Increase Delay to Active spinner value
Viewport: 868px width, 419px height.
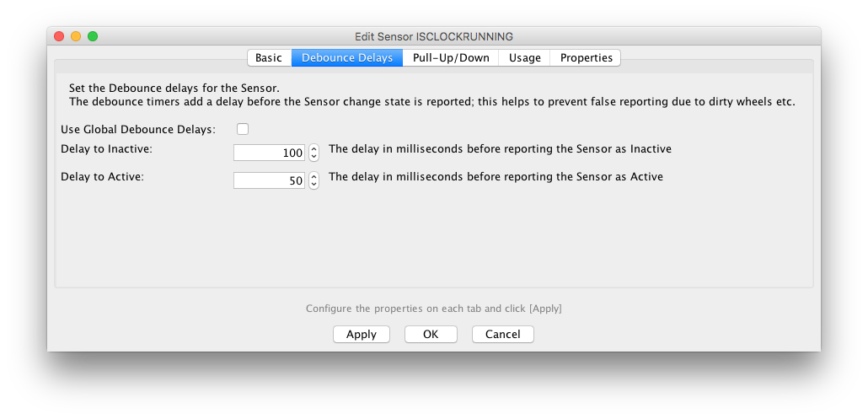314,176
